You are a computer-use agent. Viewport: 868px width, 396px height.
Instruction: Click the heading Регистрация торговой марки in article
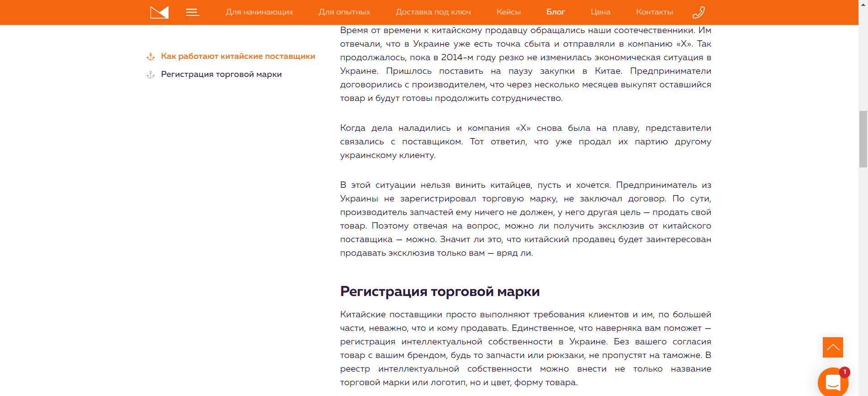440,291
